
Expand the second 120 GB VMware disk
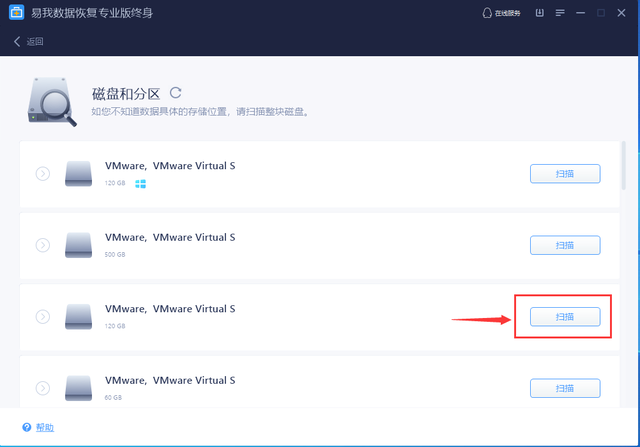(43, 316)
